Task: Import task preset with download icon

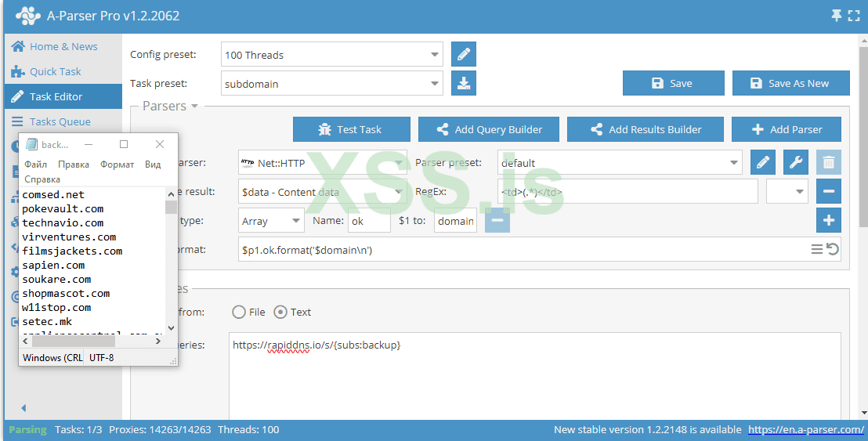Action: [463, 83]
